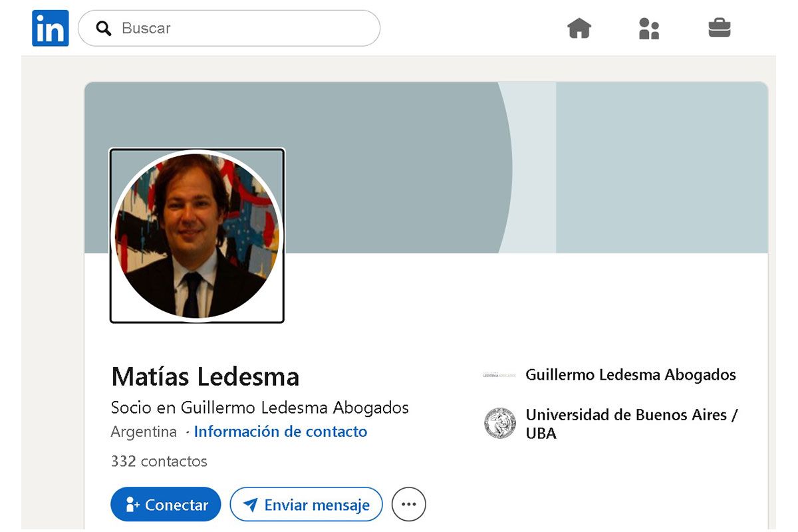798x532 pixels.
Task: Expand the three-dots more actions menu
Action: click(x=408, y=504)
